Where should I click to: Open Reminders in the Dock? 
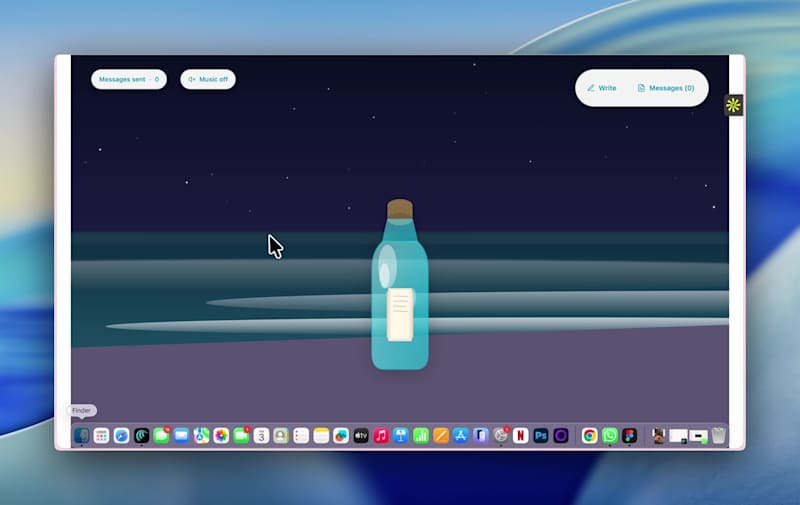[x=301, y=436]
